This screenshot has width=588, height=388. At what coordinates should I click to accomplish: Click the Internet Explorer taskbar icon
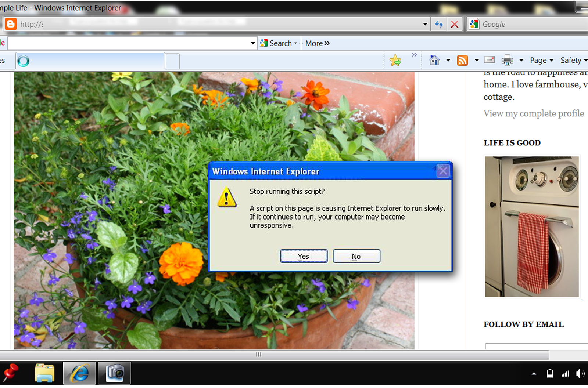tap(79, 373)
